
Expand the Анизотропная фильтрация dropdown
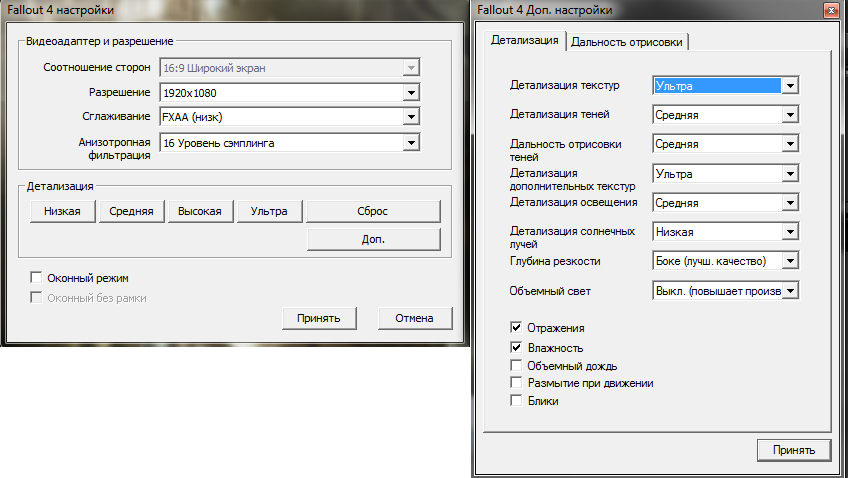289,143
